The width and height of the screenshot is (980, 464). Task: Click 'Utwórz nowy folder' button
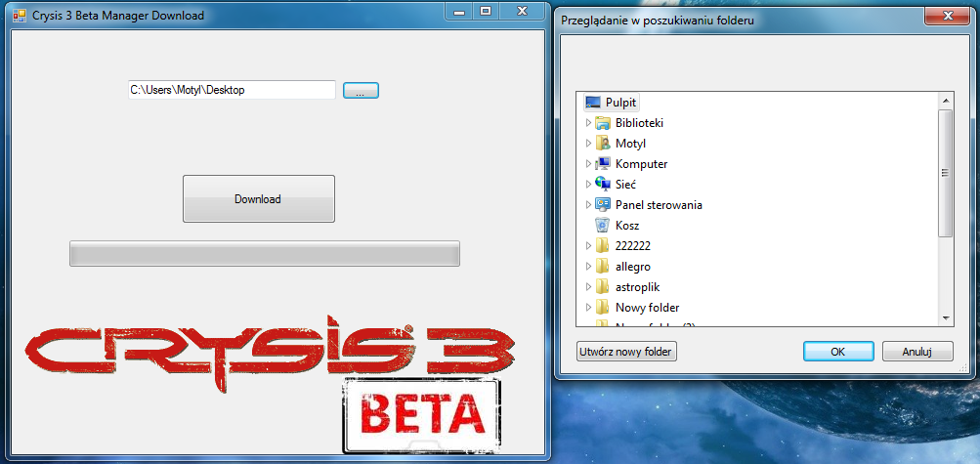(626, 351)
